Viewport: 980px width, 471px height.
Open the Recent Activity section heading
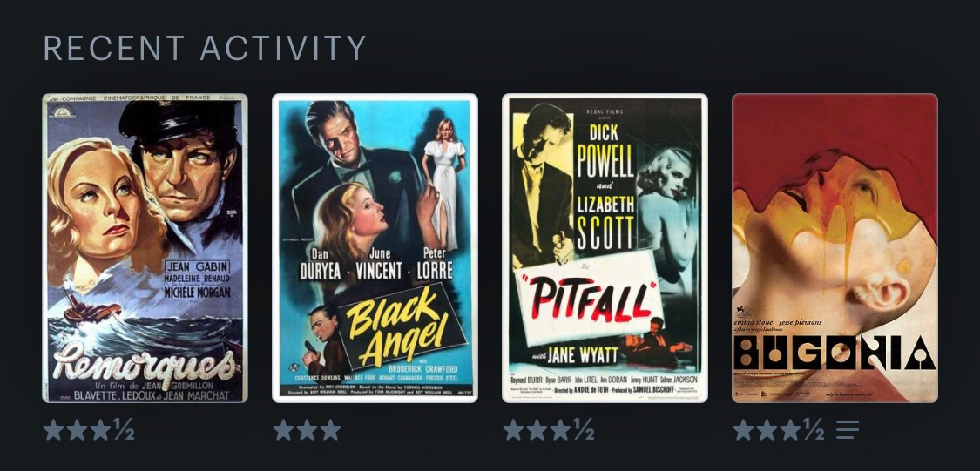point(205,48)
